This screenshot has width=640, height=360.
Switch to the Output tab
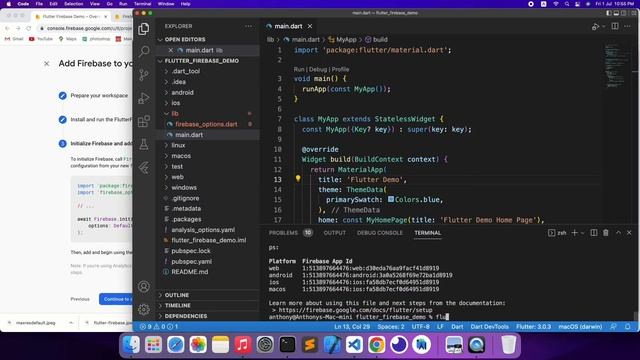click(335, 233)
